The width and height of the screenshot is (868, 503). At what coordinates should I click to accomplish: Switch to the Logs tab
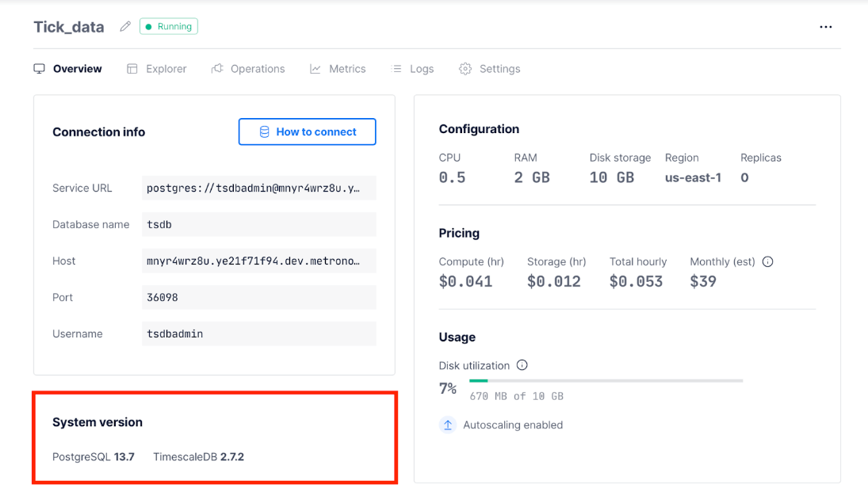pyautogui.click(x=420, y=69)
